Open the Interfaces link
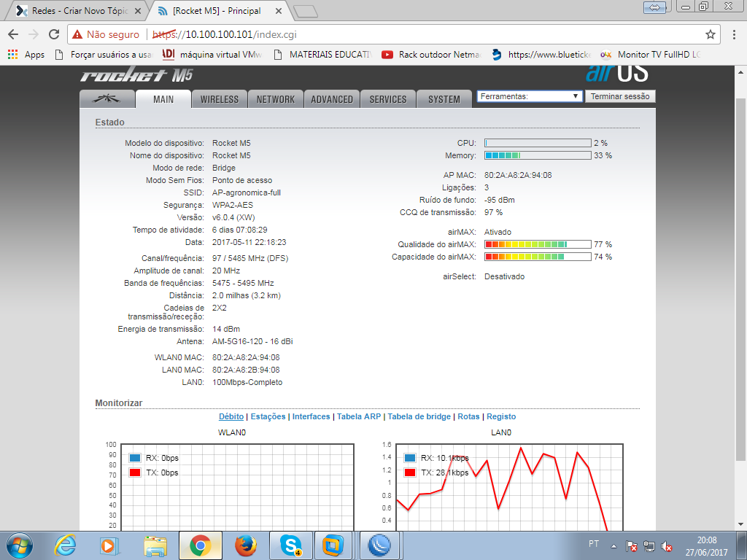The width and height of the screenshot is (747, 560). [311, 416]
